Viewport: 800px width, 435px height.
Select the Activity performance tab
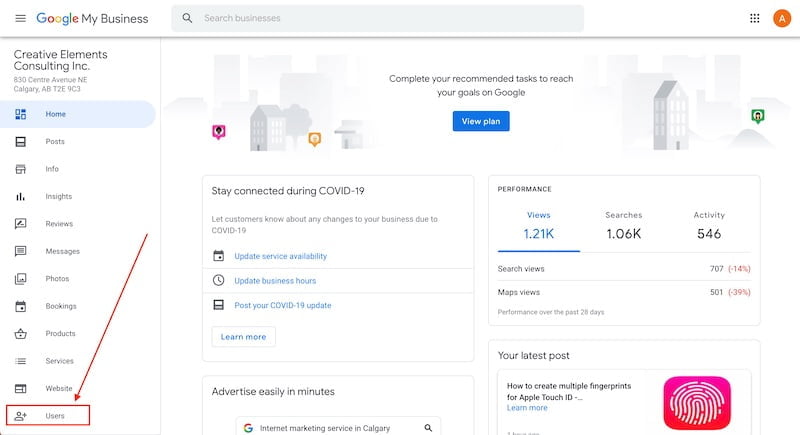pos(709,225)
